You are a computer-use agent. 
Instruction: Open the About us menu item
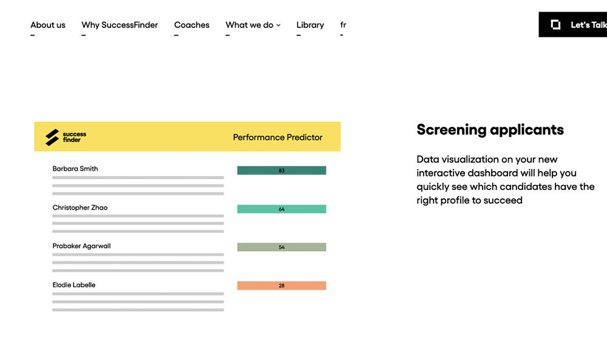(47, 25)
